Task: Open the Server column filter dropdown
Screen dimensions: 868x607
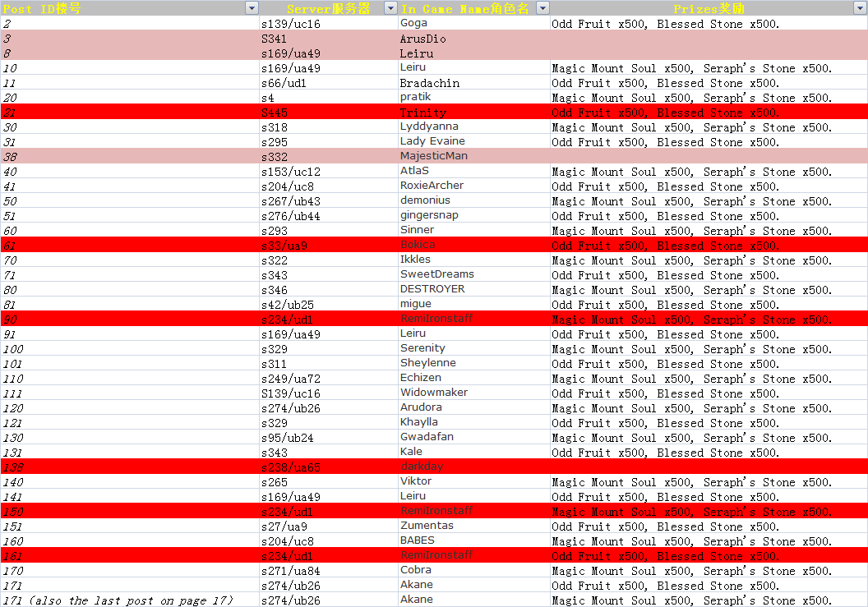Action: click(390, 8)
